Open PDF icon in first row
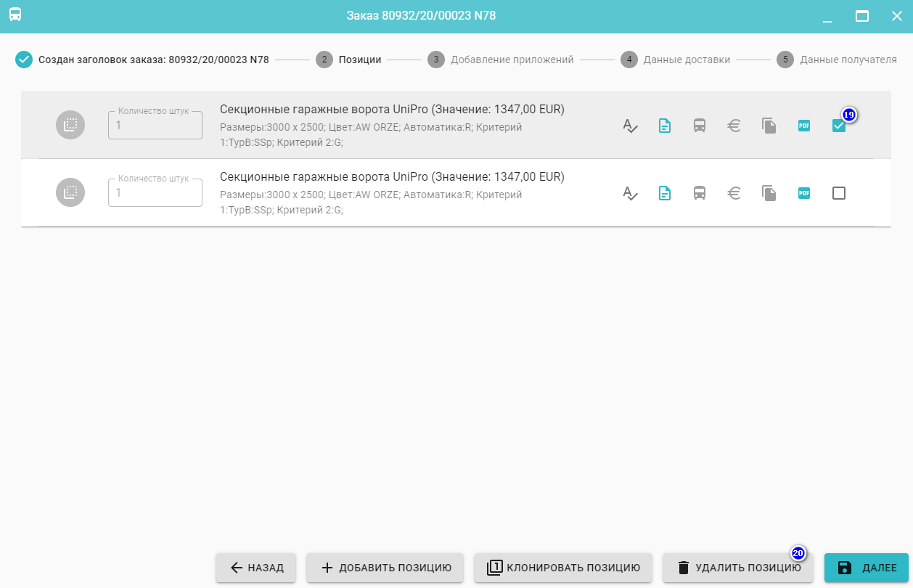Viewport: 913px width, 588px height. click(x=804, y=126)
